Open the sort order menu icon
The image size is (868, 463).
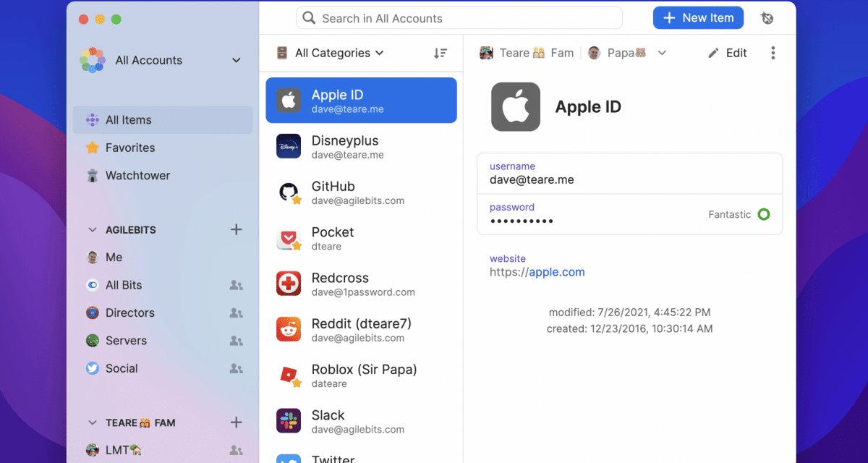[x=440, y=53]
